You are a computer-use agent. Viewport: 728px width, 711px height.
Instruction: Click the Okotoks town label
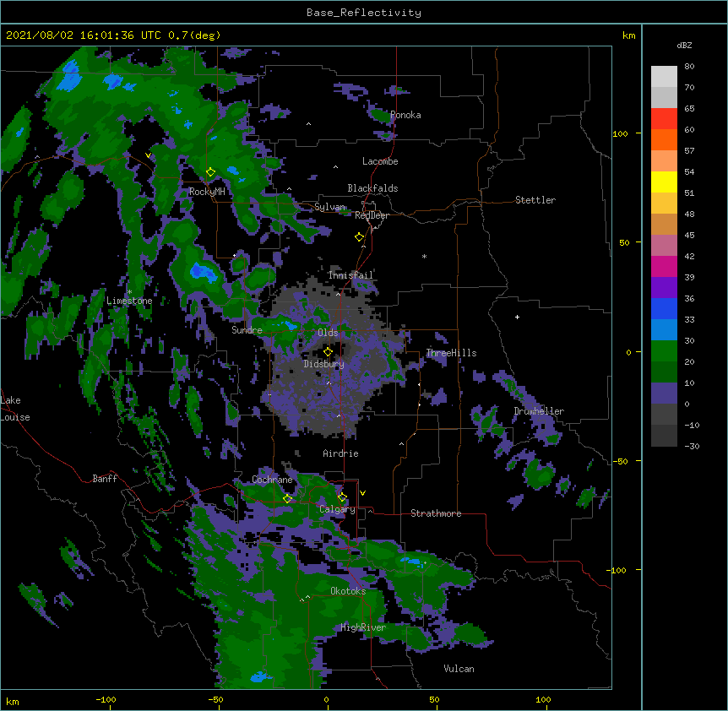click(x=348, y=591)
